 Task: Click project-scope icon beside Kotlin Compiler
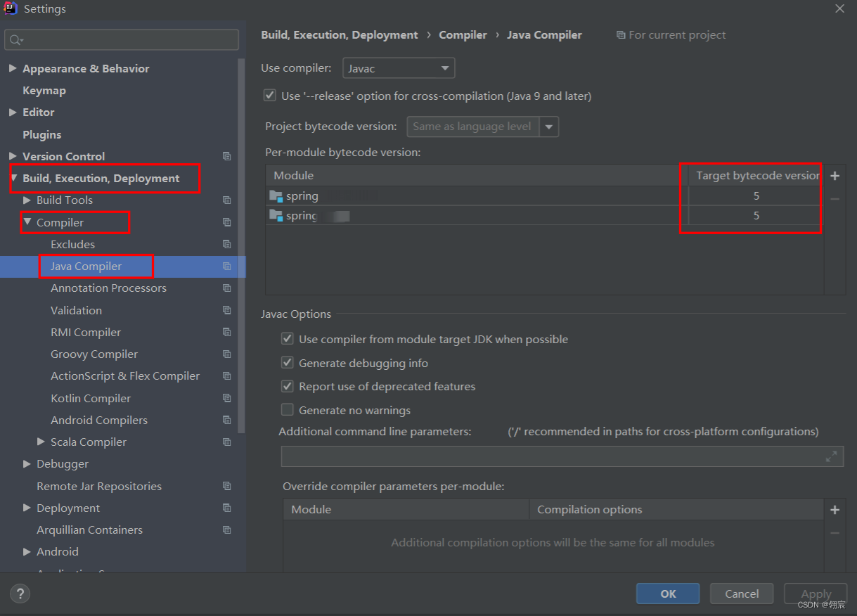pos(226,398)
